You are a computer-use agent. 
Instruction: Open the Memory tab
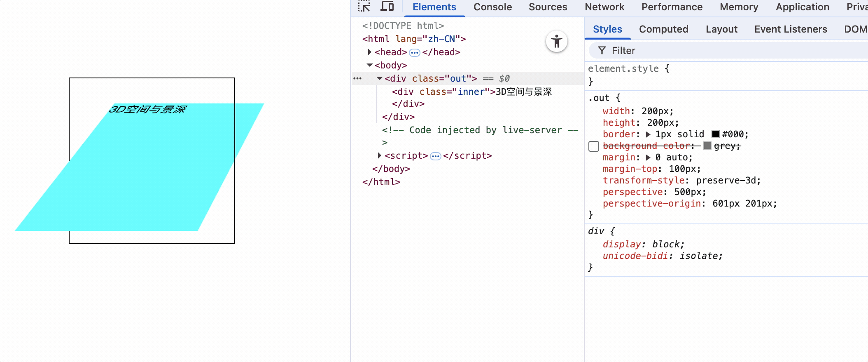click(739, 7)
